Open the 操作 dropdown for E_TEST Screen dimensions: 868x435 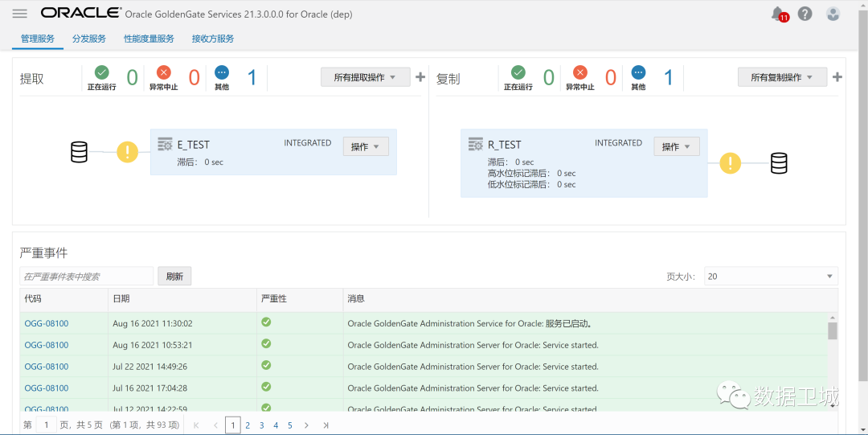point(366,146)
